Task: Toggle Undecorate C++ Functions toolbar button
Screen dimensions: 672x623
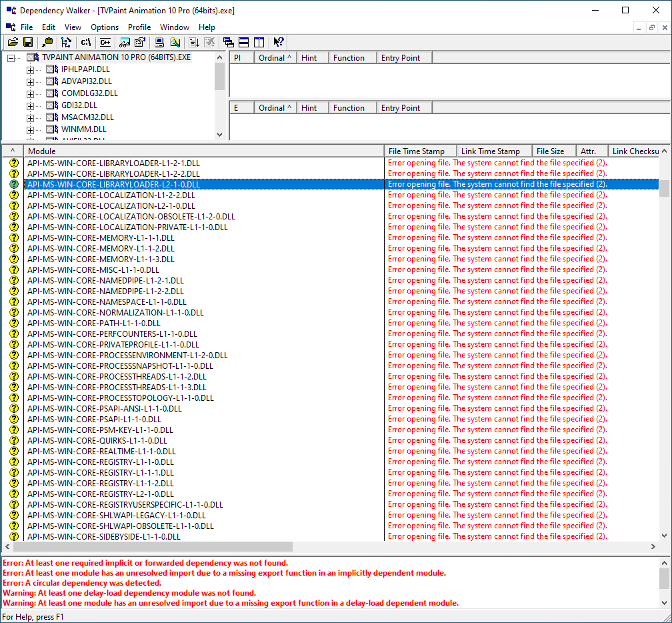Action: [x=105, y=42]
